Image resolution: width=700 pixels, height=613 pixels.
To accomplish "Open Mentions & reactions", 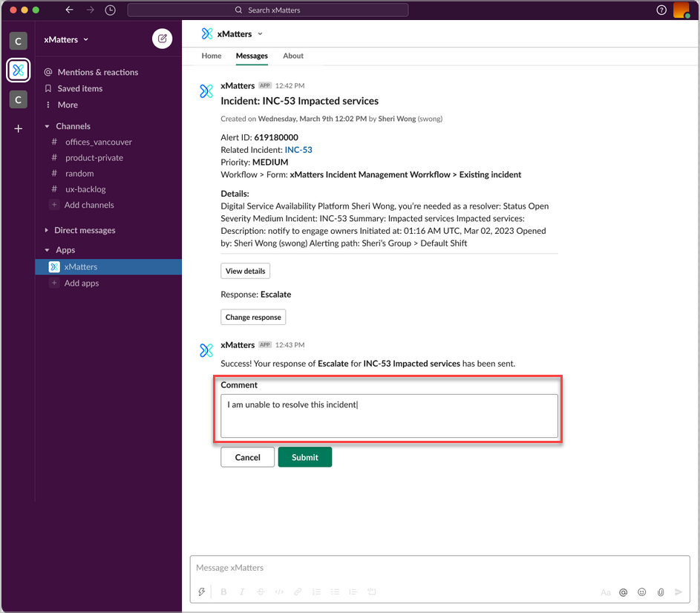I will tap(98, 72).
